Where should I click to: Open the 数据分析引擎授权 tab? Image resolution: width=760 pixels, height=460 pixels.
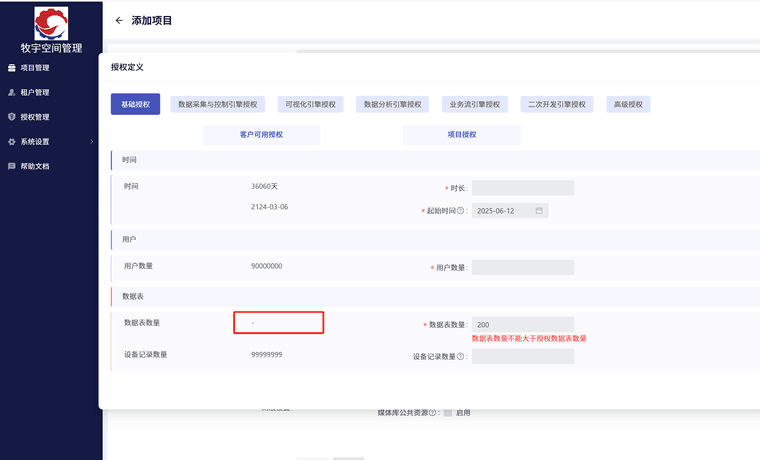tap(393, 104)
